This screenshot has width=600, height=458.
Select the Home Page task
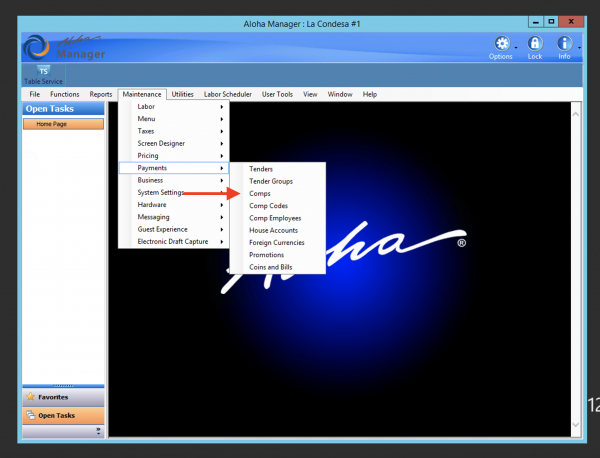[63, 124]
